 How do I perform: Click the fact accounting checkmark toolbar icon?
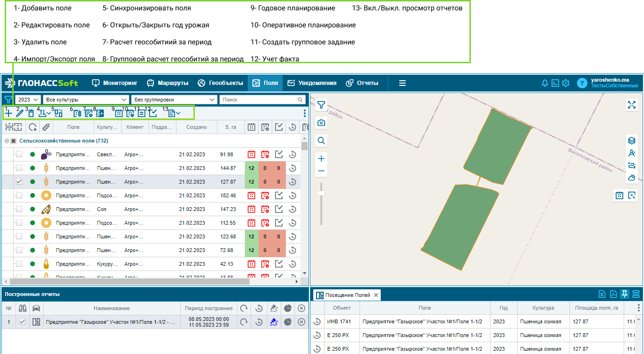[153, 113]
